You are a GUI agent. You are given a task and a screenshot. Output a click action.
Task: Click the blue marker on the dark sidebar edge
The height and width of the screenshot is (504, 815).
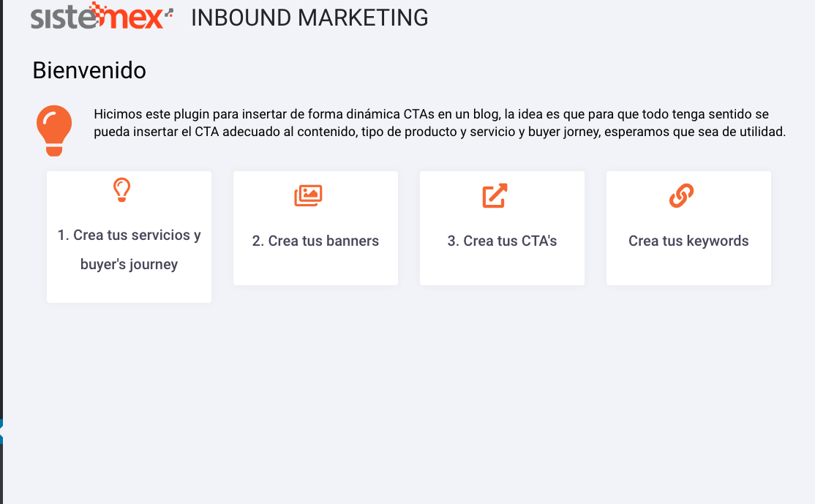coord(1,432)
